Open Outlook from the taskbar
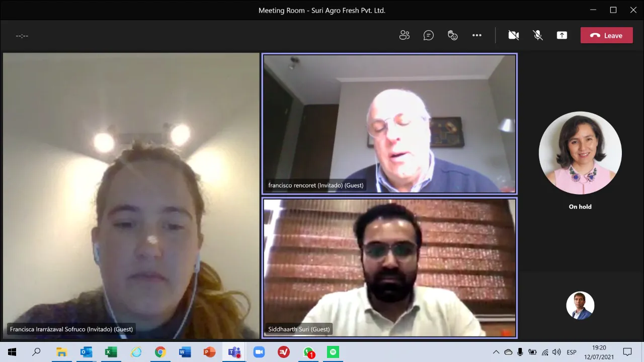The width and height of the screenshot is (644, 362). [87, 352]
